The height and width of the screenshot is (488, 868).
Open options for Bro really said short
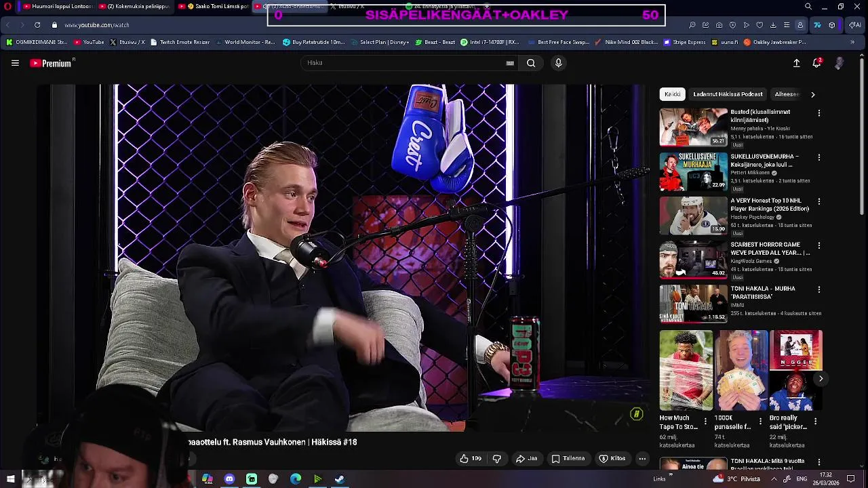point(815,421)
